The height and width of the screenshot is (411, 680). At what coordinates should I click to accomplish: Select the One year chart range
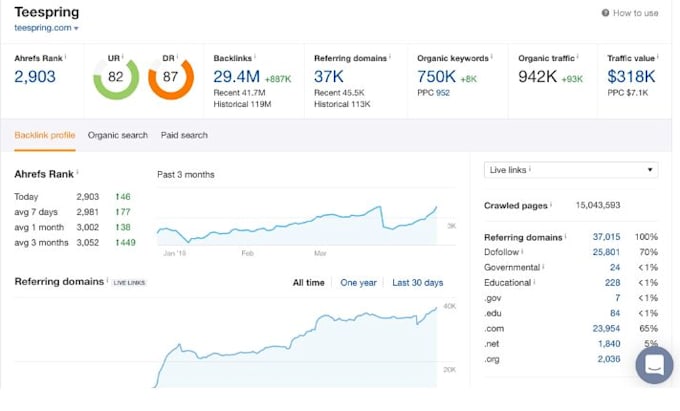(358, 283)
